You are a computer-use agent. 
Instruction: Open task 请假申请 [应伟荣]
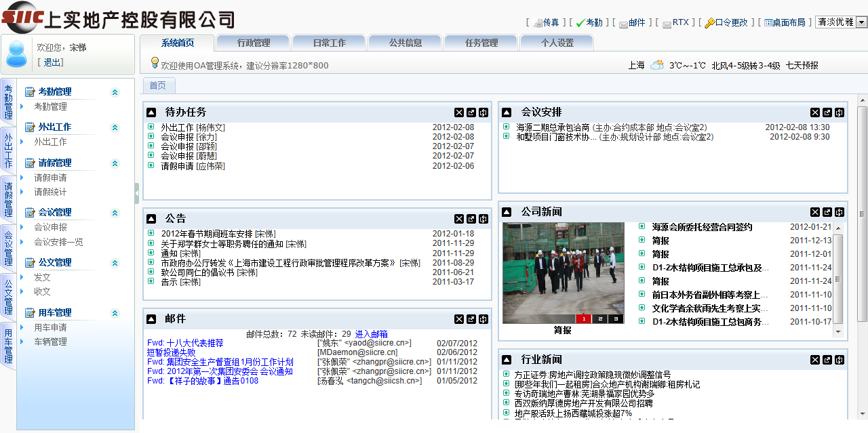(193, 166)
